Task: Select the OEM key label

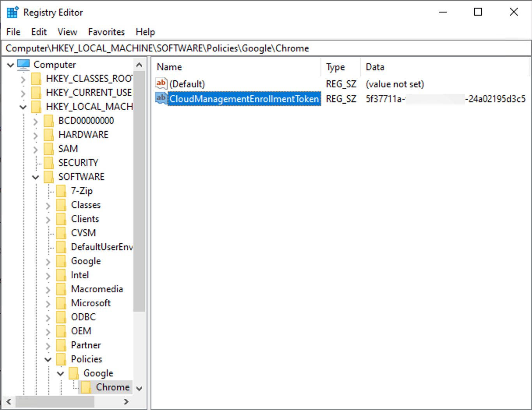Action: [81, 331]
